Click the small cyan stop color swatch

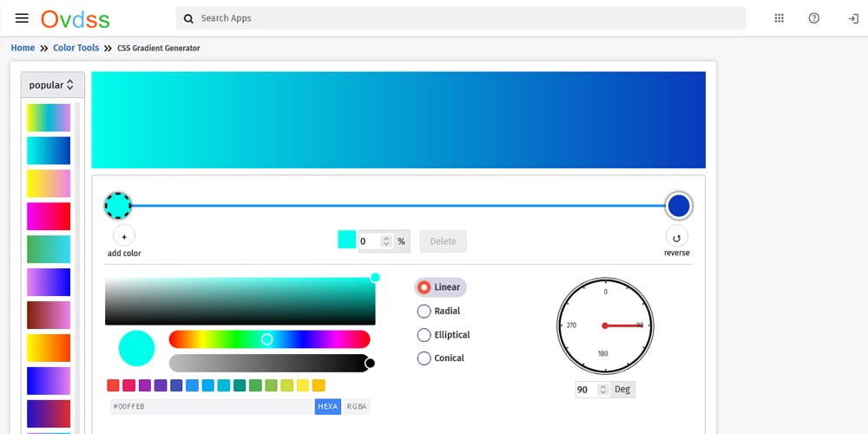point(347,240)
